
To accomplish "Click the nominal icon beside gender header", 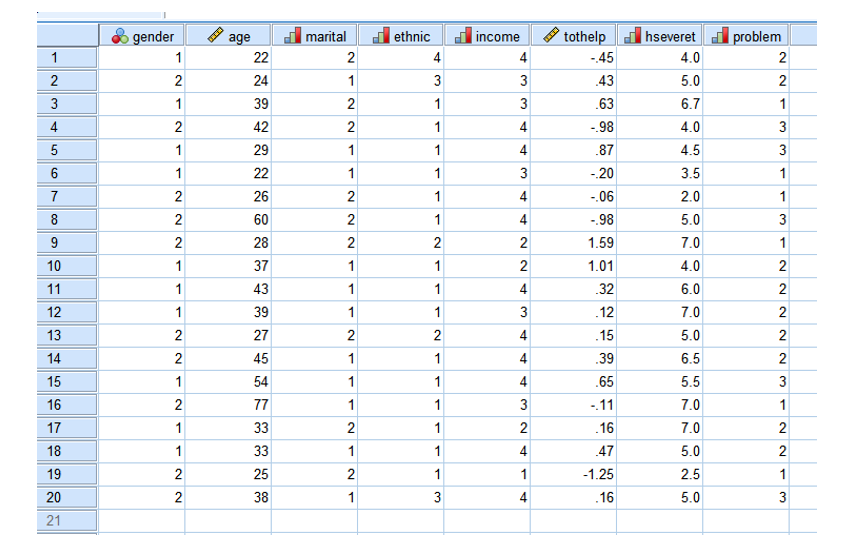I will (119, 36).
